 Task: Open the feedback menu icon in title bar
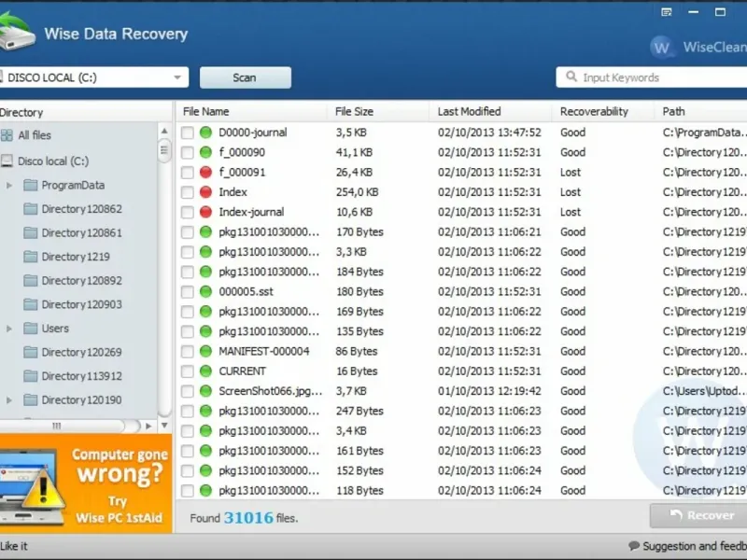(667, 12)
